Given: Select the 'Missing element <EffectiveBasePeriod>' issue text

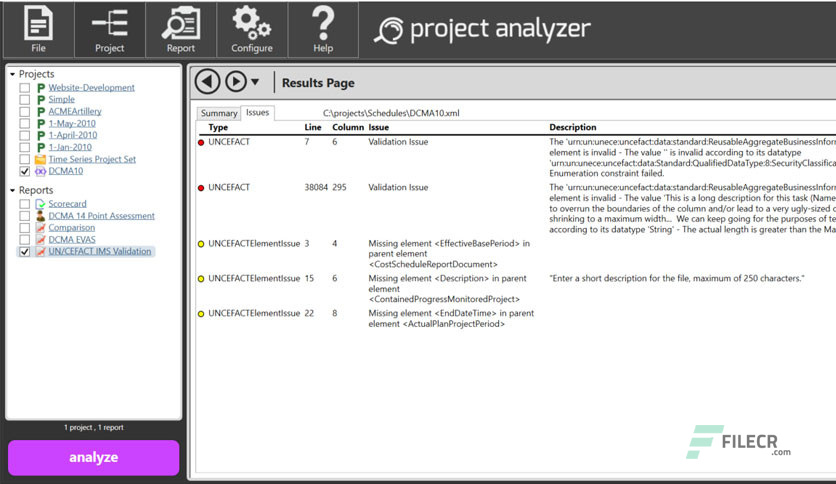Looking at the screenshot, I should [x=449, y=254].
